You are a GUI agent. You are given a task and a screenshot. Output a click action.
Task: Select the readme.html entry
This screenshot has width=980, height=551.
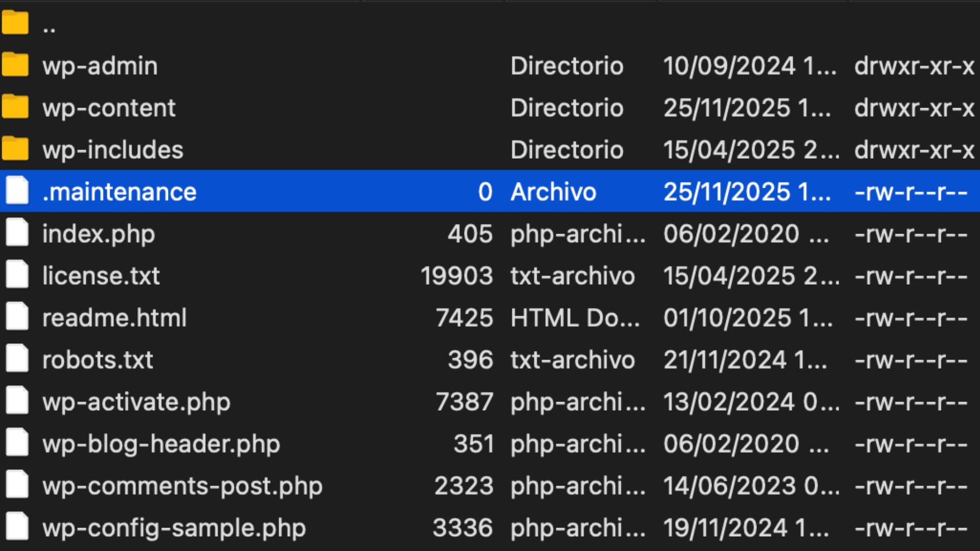tap(115, 317)
